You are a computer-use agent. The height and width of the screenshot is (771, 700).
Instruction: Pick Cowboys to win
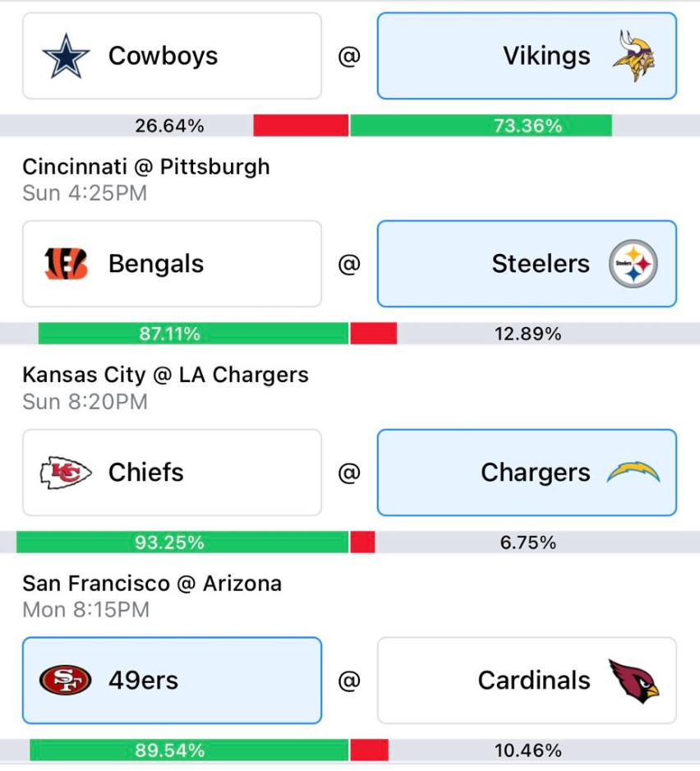tap(172, 56)
